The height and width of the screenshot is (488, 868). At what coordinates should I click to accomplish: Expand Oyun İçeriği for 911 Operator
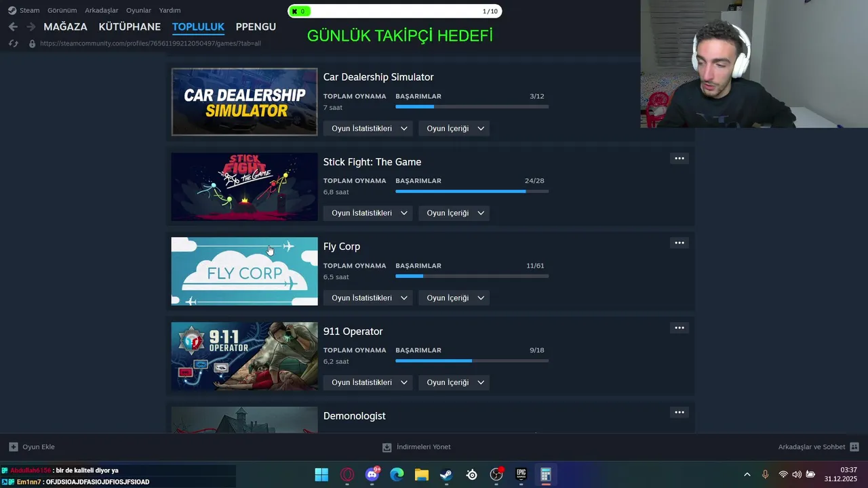pyautogui.click(x=454, y=382)
